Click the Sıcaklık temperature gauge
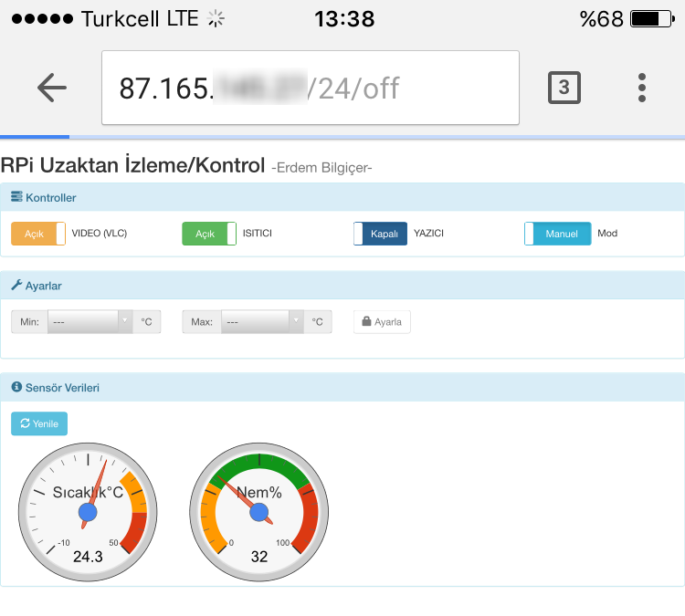Image resolution: width=685 pixels, height=616 pixels. click(88, 506)
